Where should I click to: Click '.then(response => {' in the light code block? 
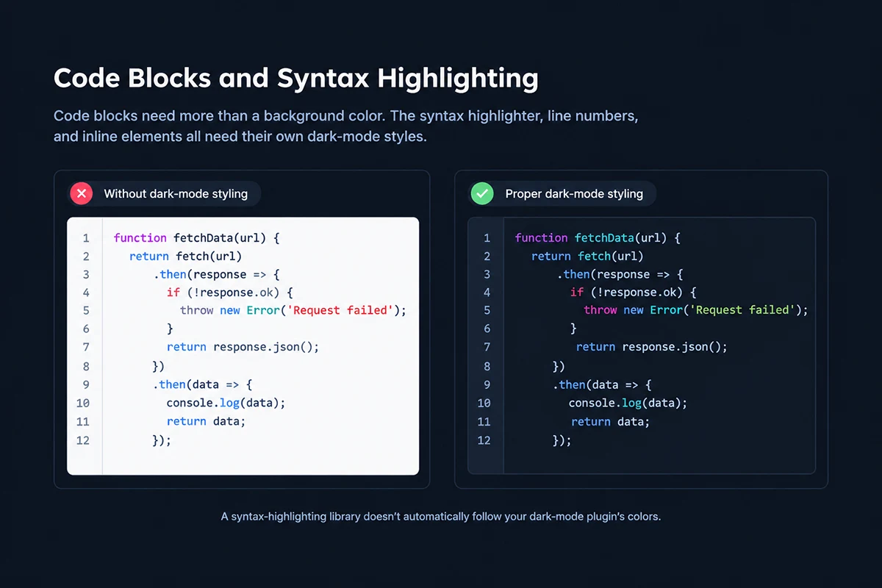tap(217, 275)
